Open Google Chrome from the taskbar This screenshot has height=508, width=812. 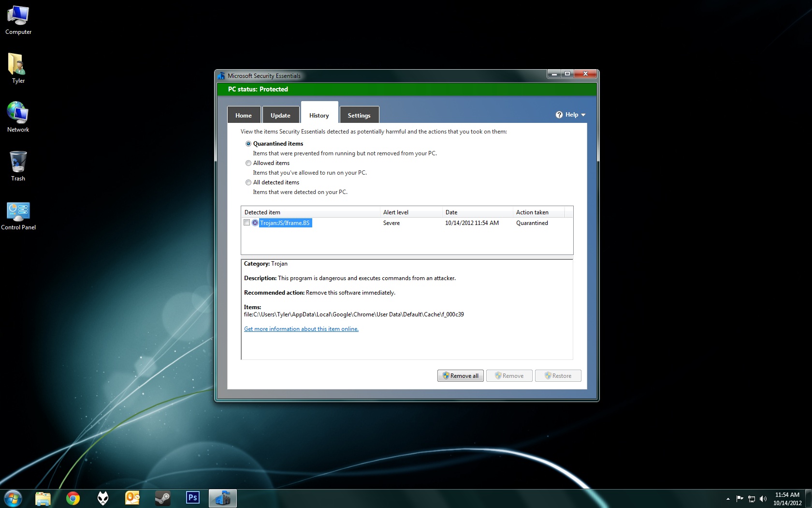point(73,498)
